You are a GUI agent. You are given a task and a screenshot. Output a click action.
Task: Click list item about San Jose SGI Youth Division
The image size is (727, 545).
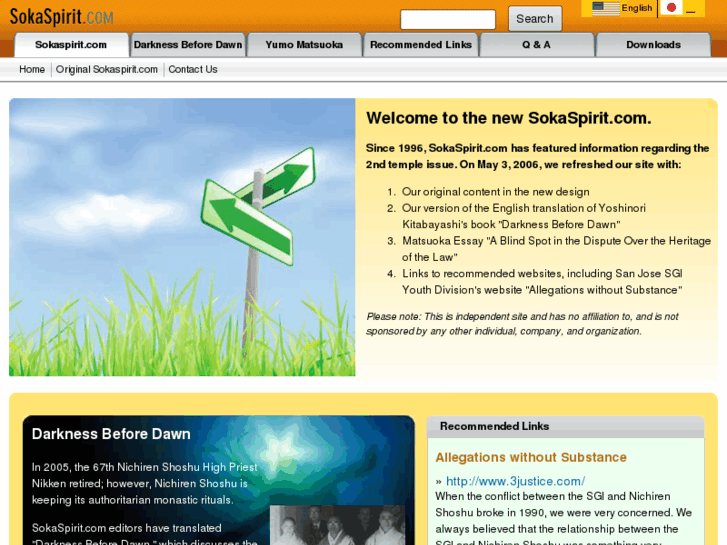coord(542,282)
